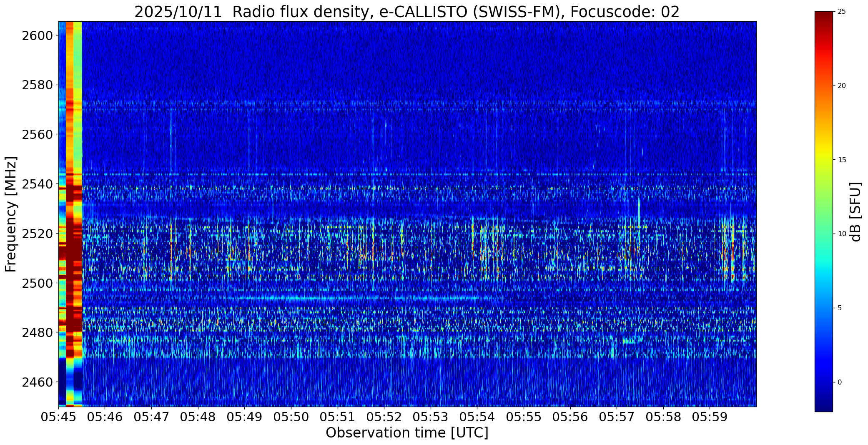Click the colorbar tick label 25
The height and width of the screenshot is (445, 868).
point(842,12)
